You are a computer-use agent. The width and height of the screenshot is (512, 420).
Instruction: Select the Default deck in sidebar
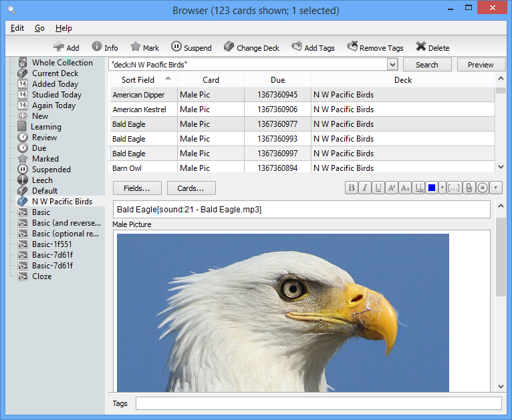(x=37, y=191)
